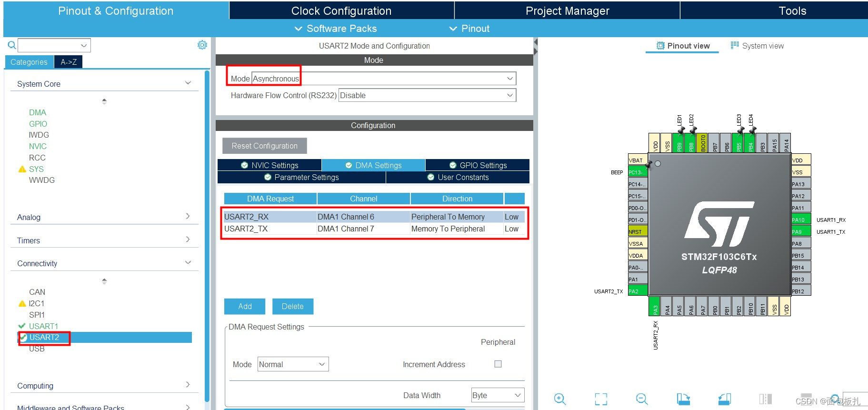The height and width of the screenshot is (410, 868).
Task: Click the split vertical view icon
Action: [765, 399]
